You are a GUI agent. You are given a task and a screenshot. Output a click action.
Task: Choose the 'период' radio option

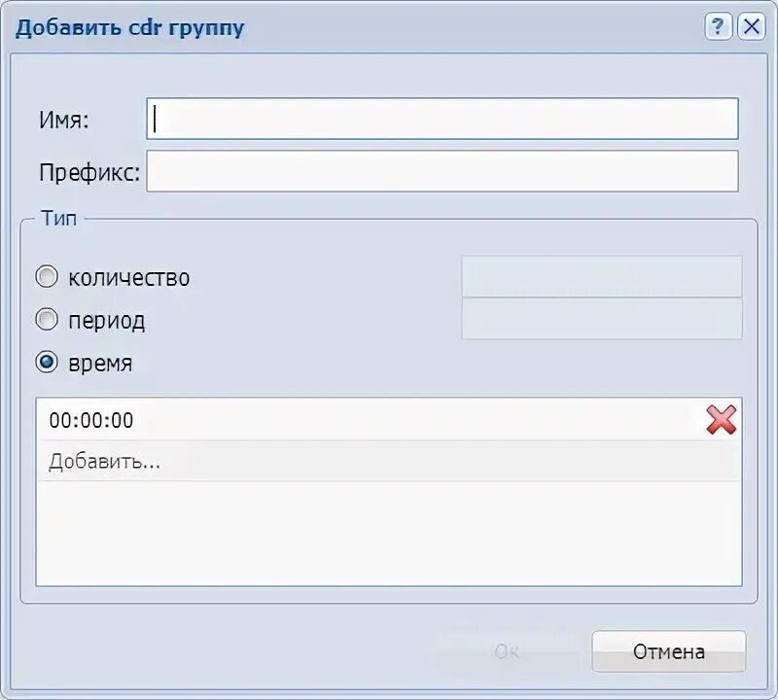[x=47, y=319]
